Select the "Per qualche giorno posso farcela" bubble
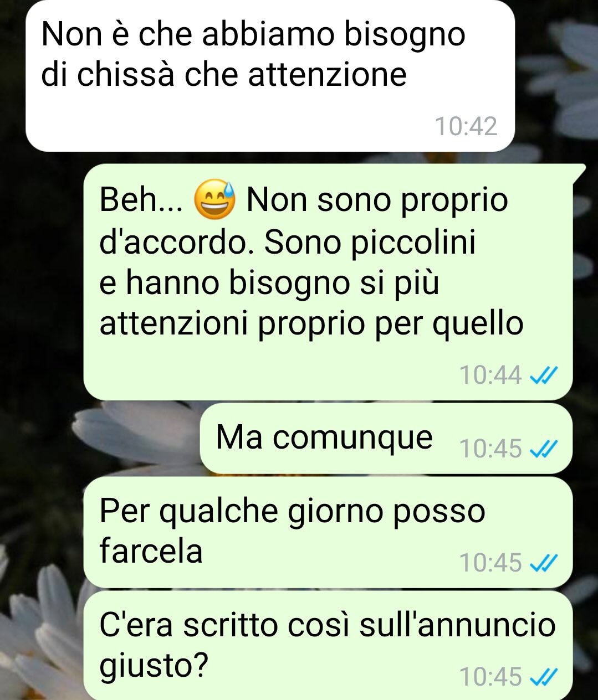 [x=328, y=532]
